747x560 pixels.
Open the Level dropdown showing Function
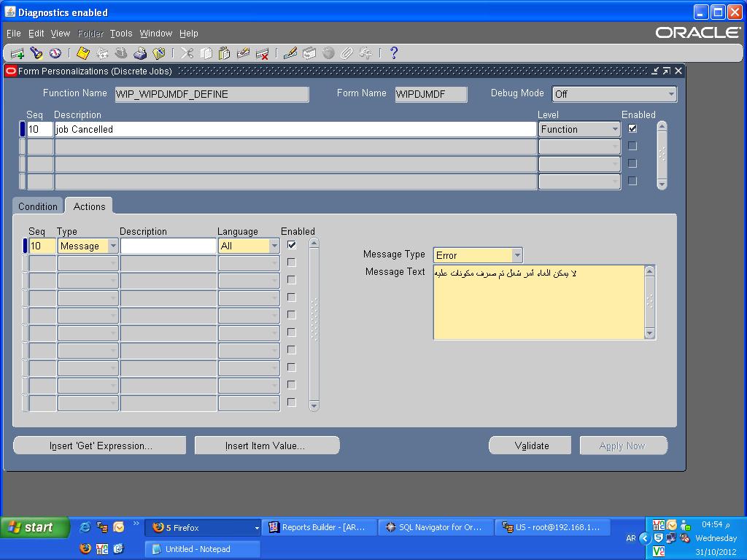coord(615,129)
